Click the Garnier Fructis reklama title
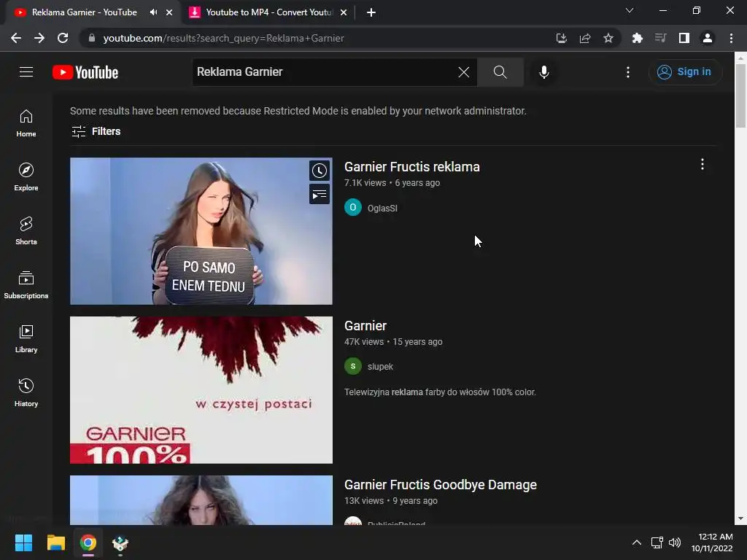The image size is (747, 560). click(x=412, y=167)
